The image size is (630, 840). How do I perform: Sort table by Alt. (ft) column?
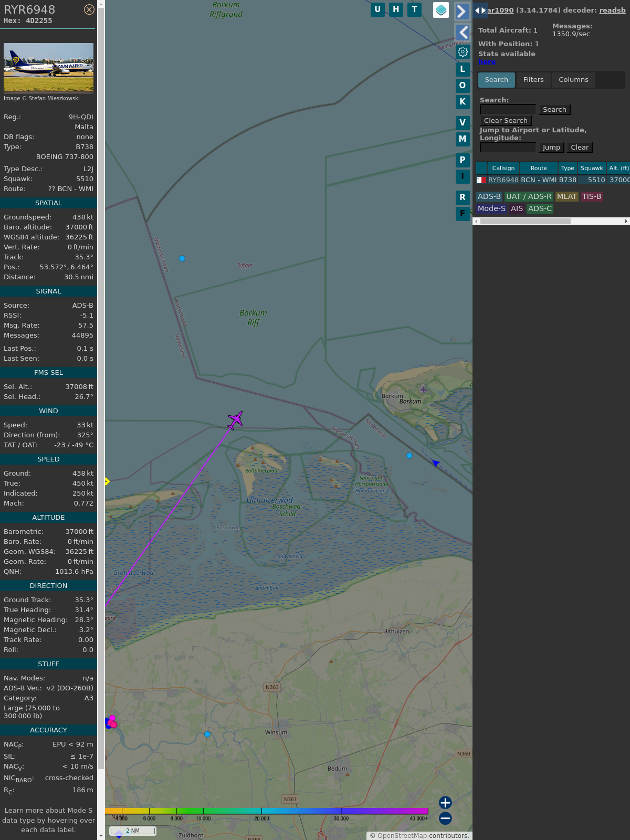pos(618,168)
